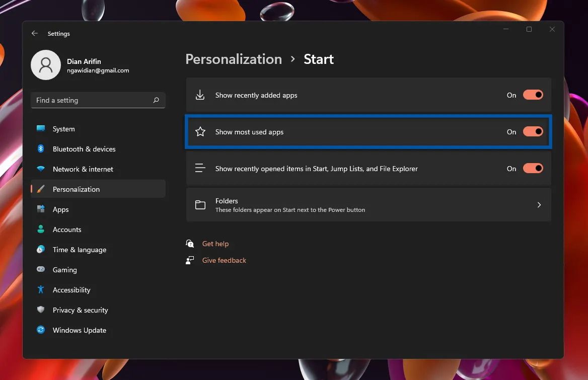The height and width of the screenshot is (380, 588).
Task: Disable the Show most used apps toggle
Action: click(x=533, y=132)
